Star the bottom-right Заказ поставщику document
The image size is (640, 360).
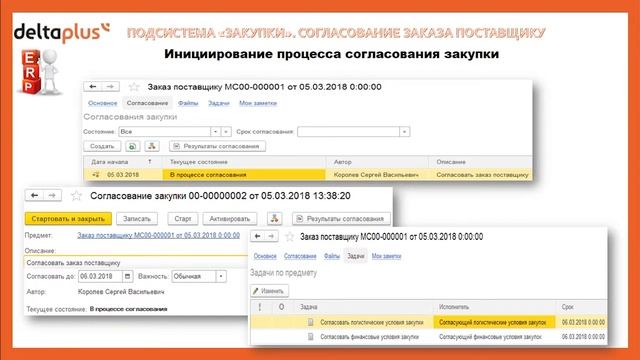289,237
